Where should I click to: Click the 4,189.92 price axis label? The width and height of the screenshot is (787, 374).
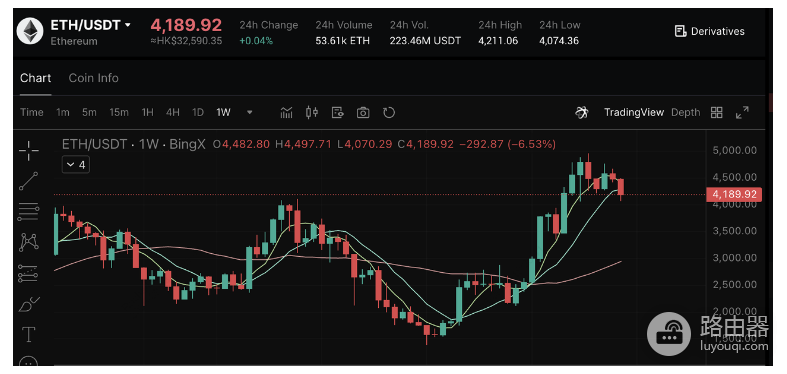pyautogui.click(x=734, y=194)
